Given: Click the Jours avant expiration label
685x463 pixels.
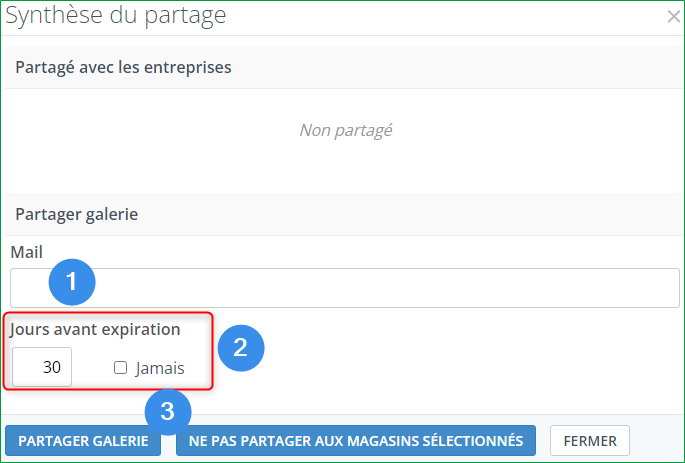Looking at the screenshot, I should (x=96, y=328).
